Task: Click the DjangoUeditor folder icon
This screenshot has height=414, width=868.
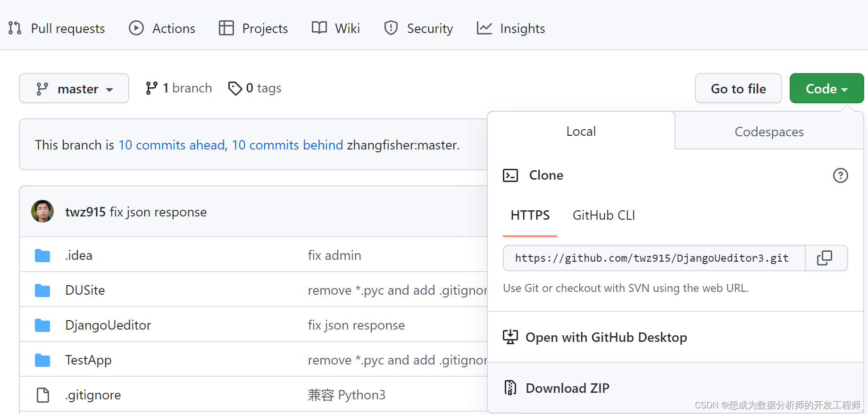Action: click(x=42, y=325)
